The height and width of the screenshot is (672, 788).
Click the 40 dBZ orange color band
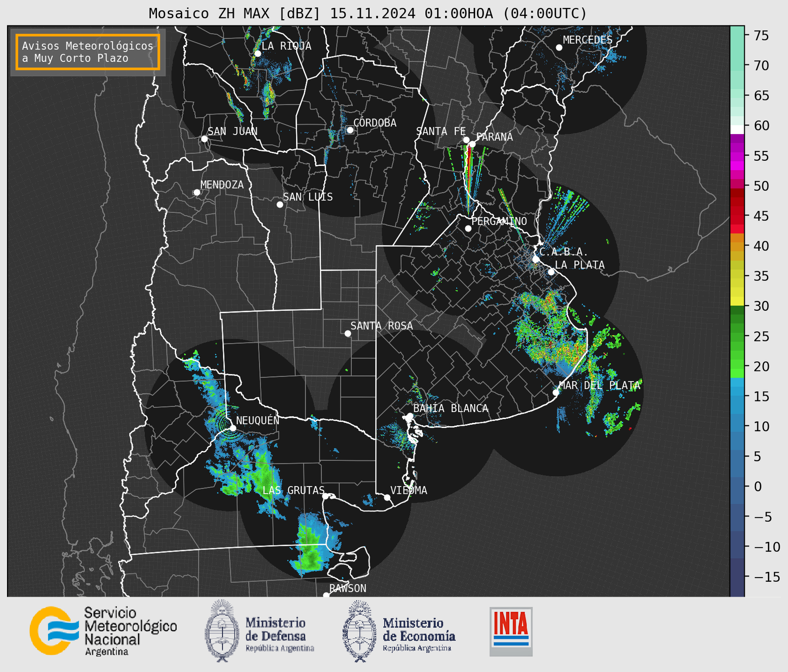coord(737,246)
